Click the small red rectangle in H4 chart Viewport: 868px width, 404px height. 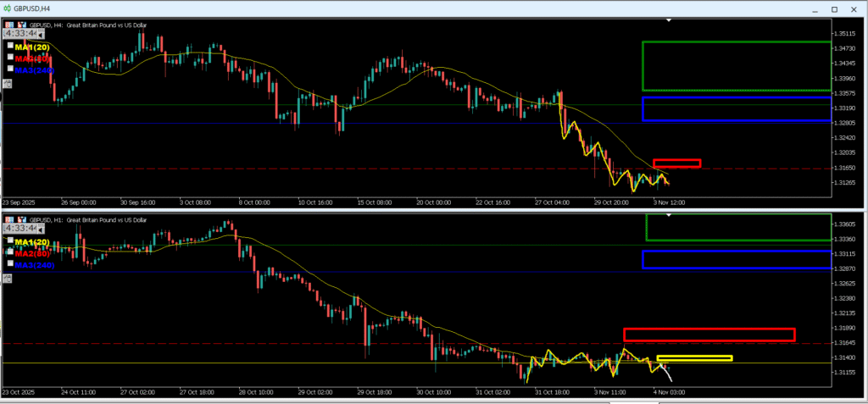676,163
